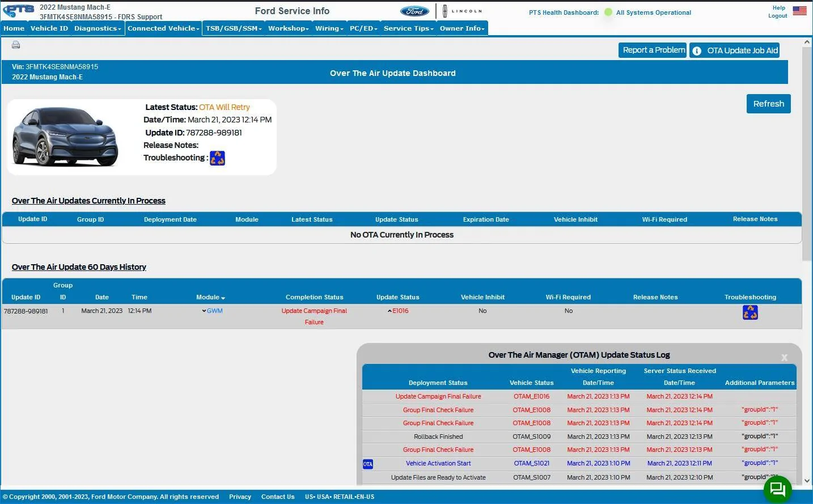Viewport: 813px width, 504px height.
Task: Open the Vehicle ID menu item
Action: pyautogui.click(x=49, y=28)
